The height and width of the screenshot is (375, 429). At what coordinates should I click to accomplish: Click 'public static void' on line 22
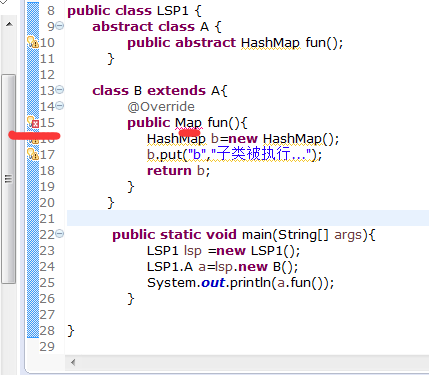(174, 235)
